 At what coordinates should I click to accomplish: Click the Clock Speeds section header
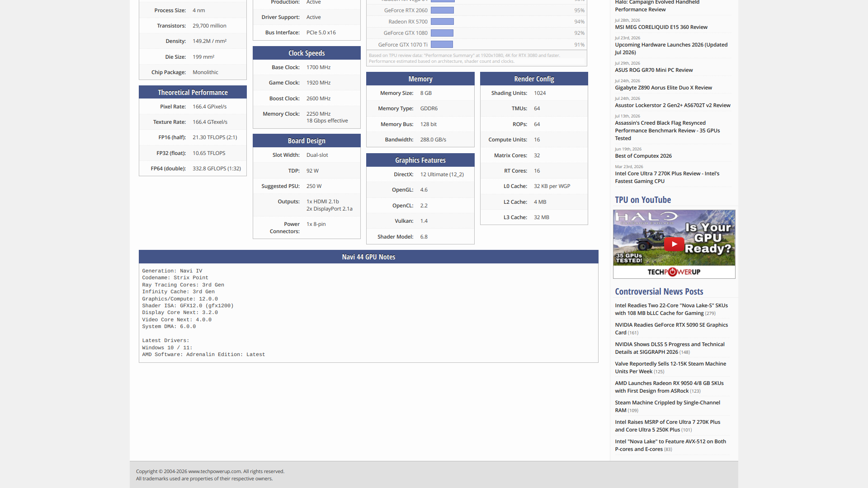tap(307, 53)
